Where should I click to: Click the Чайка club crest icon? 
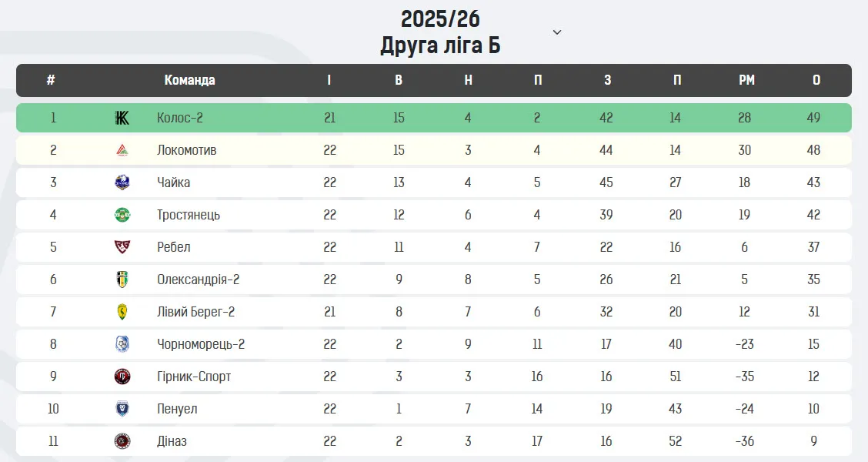(122, 182)
